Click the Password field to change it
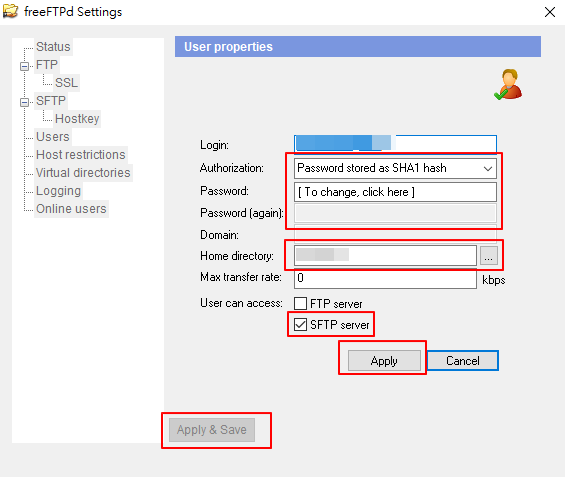This screenshot has width=565, height=477. pos(395,192)
